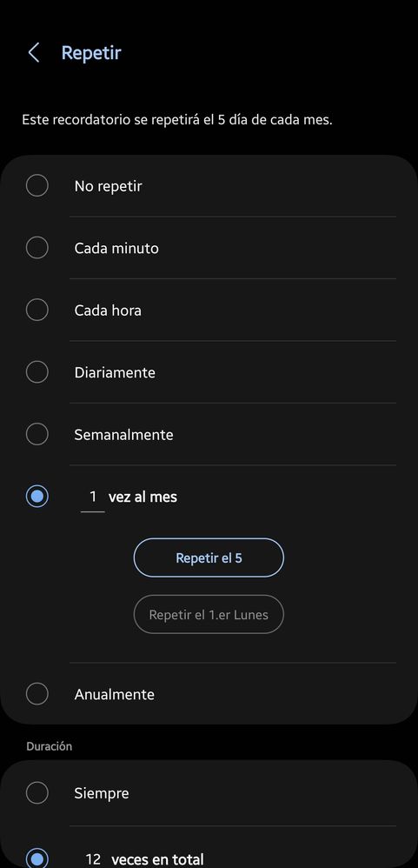418x868 pixels.
Task: Click the vez al mes radio button
Action: pos(37,496)
